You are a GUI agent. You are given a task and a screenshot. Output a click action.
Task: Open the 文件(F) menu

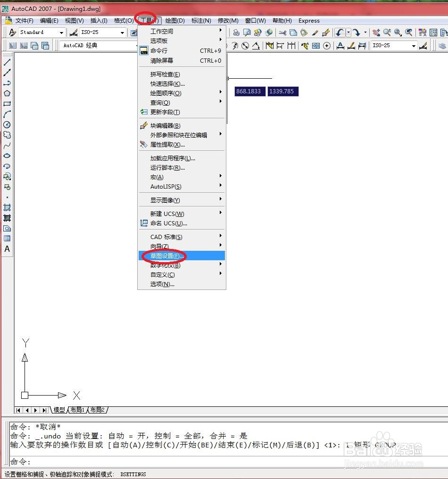point(24,20)
